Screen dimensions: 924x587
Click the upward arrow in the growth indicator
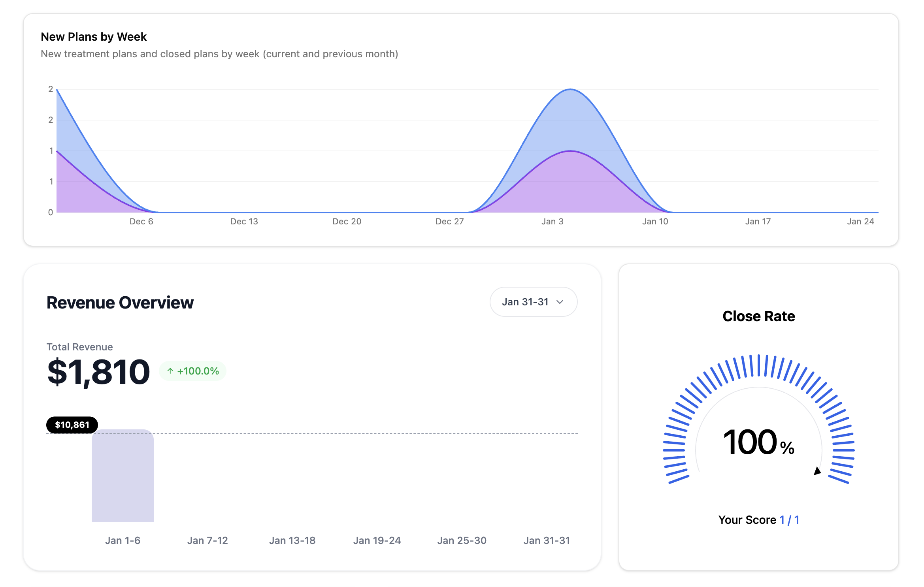pos(170,371)
